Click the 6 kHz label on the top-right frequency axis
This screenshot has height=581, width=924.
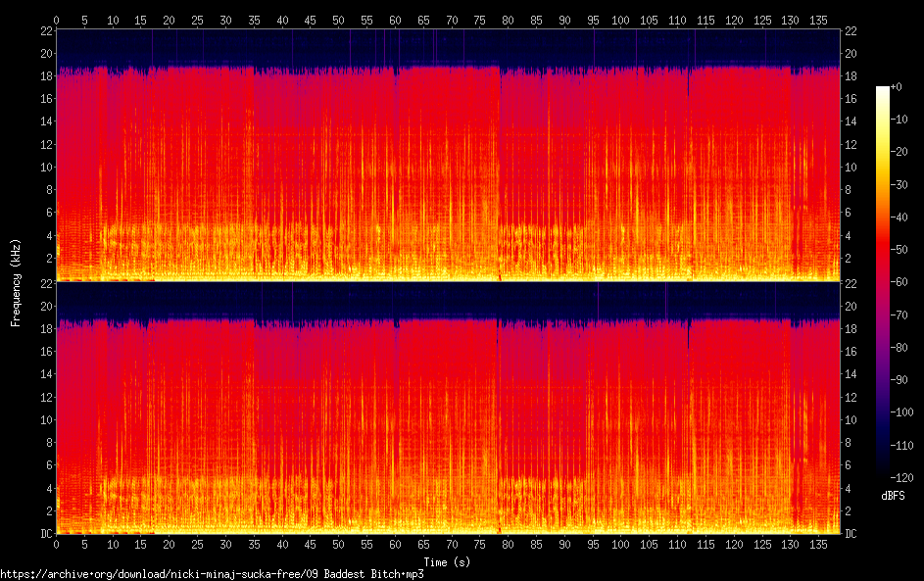tap(850, 213)
